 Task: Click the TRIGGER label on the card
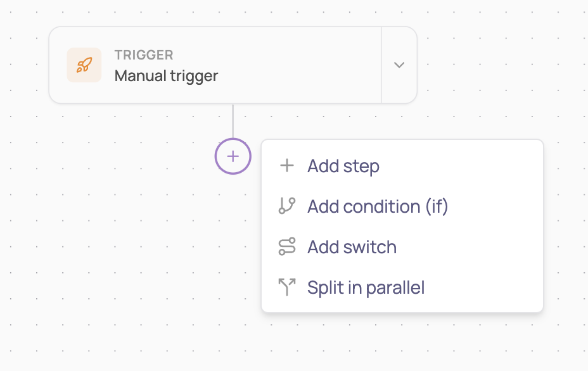pos(144,55)
